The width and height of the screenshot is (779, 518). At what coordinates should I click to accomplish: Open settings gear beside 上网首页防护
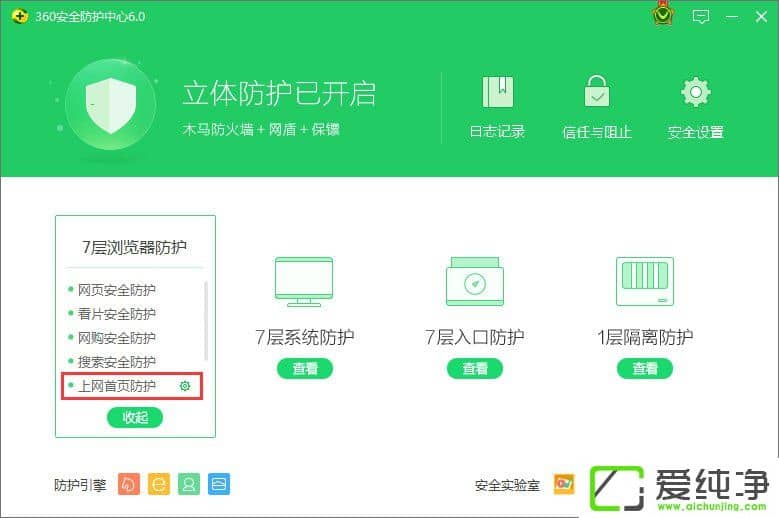(184, 386)
